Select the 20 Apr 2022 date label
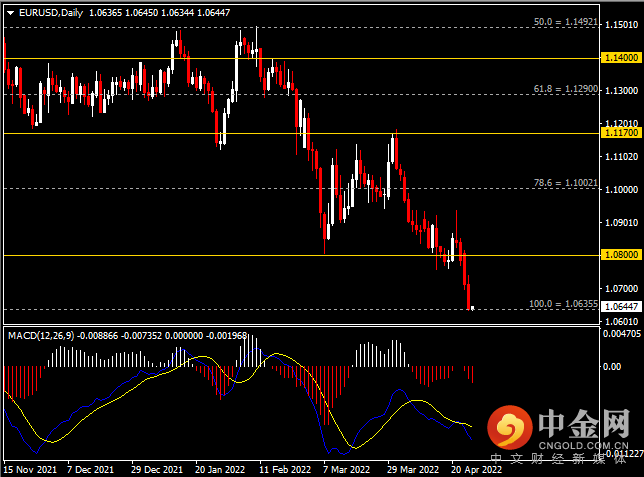This screenshot has width=644, height=477. (476, 469)
